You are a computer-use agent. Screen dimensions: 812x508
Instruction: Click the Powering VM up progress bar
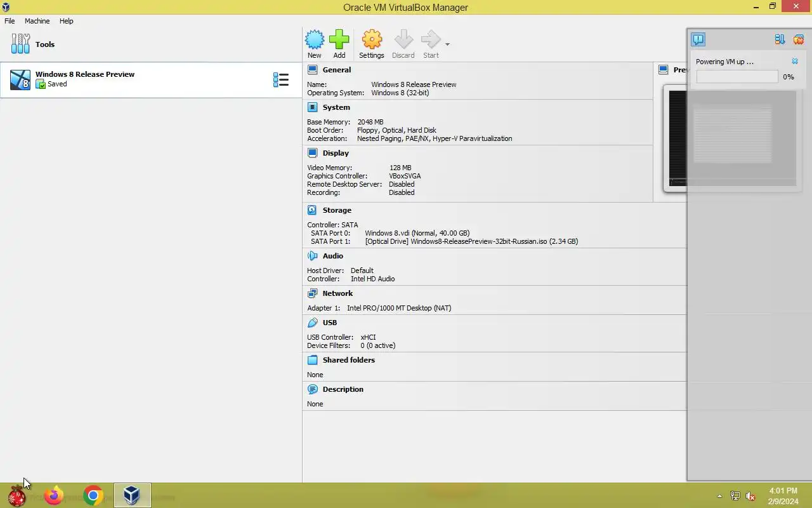(737, 77)
